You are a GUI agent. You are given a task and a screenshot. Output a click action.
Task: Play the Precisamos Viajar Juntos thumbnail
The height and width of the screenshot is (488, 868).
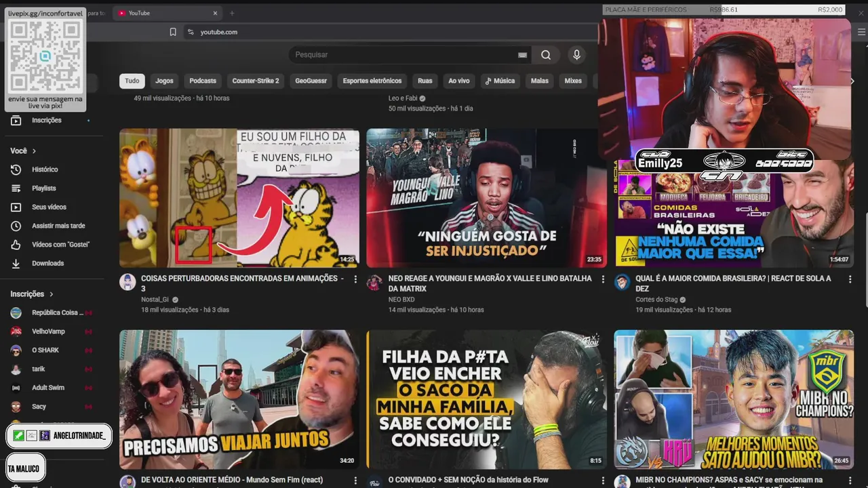pyautogui.click(x=239, y=399)
